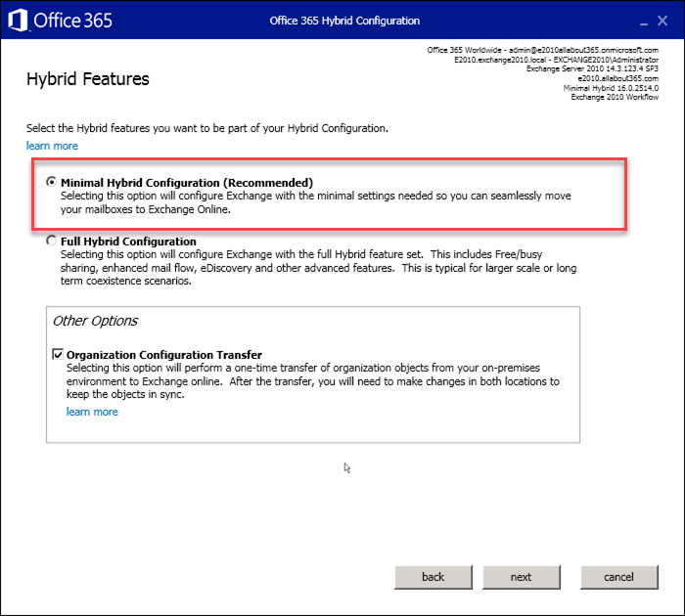The width and height of the screenshot is (685, 616).
Task: Open learn more link under Hybrid features description
Action: [52, 146]
